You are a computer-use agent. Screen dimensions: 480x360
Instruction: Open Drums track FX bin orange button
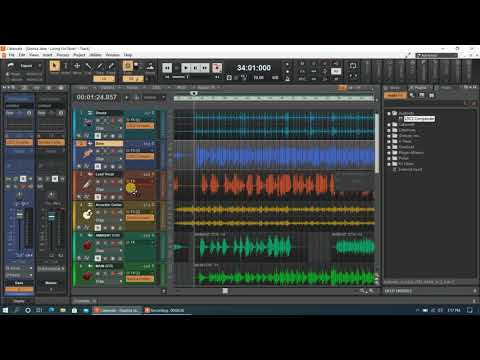140,126
